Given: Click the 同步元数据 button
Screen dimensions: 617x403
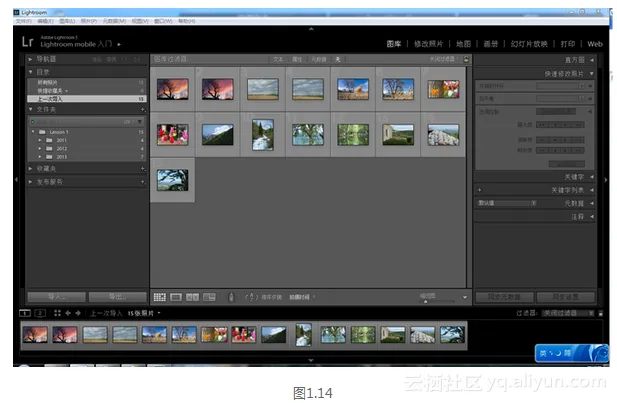Looking at the screenshot, I should pos(504,297).
